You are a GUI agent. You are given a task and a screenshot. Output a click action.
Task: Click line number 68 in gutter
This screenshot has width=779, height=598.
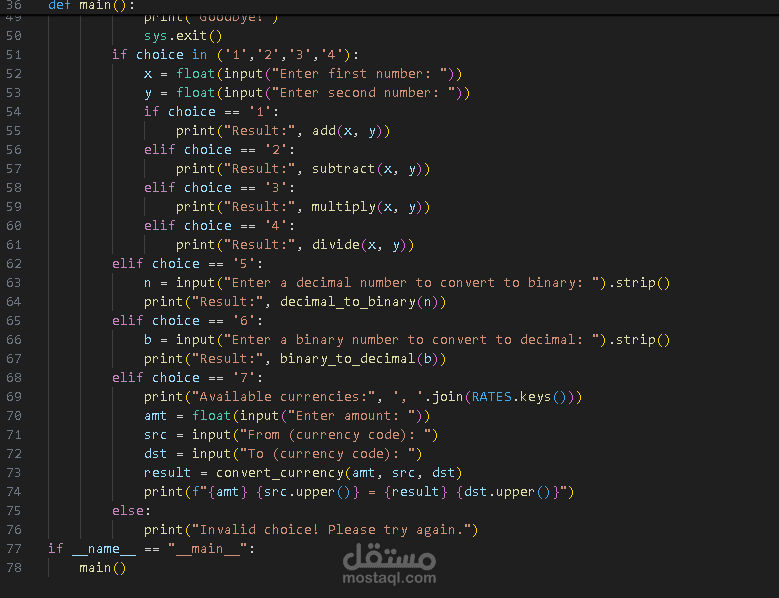(14, 378)
